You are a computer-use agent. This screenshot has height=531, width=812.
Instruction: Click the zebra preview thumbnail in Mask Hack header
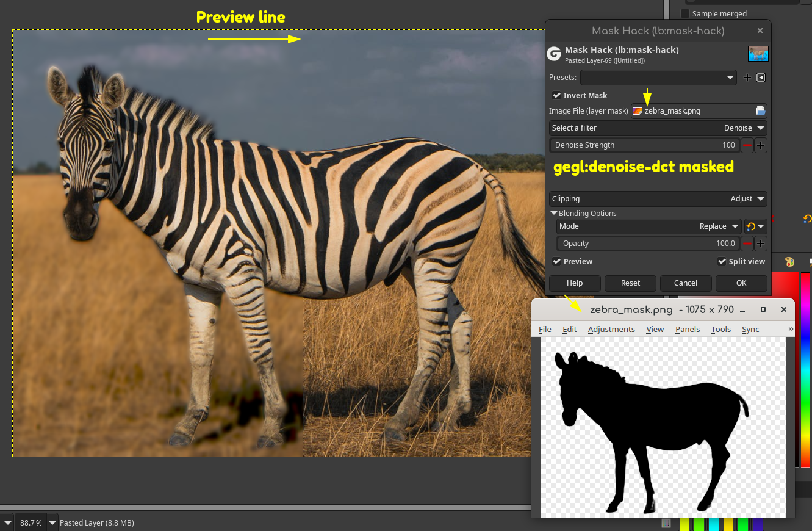(x=758, y=54)
